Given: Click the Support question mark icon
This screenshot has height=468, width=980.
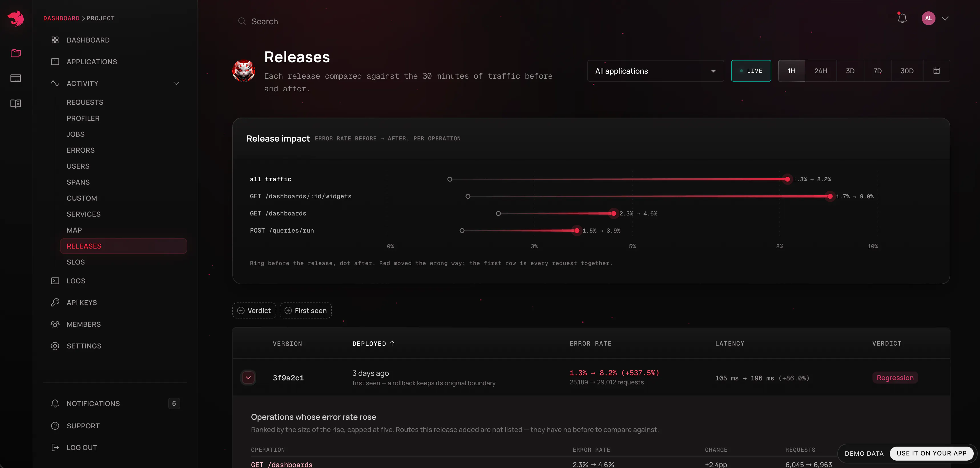Looking at the screenshot, I should (55, 426).
